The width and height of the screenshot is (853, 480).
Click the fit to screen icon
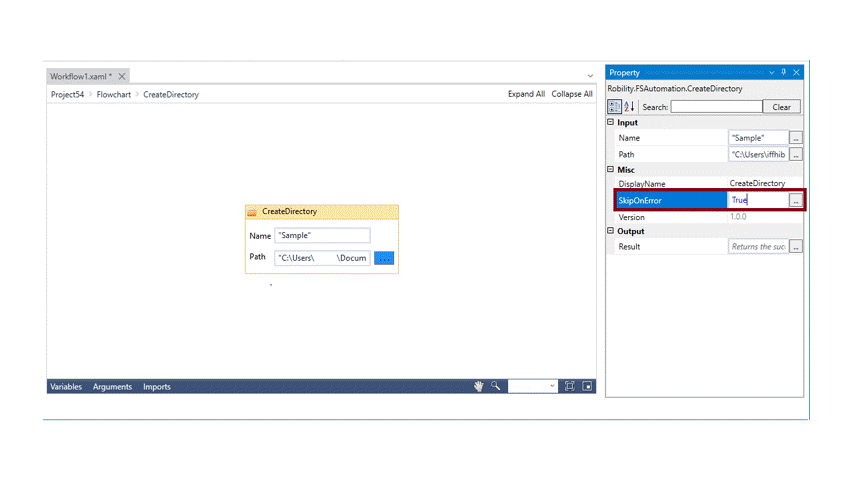(x=570, y=386)
